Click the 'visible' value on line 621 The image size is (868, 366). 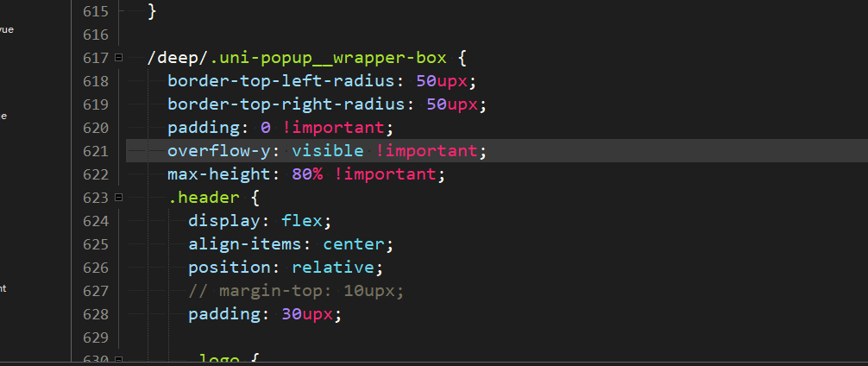tap(328, 150)
